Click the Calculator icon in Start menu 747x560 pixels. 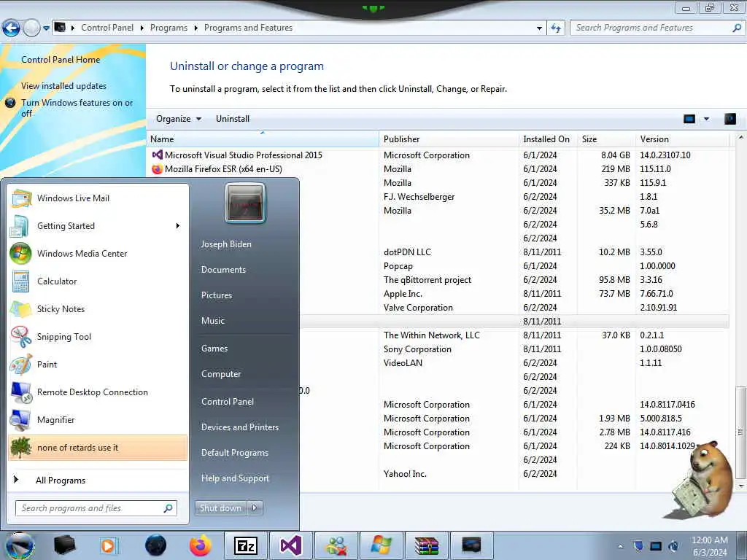click(20, 281)
